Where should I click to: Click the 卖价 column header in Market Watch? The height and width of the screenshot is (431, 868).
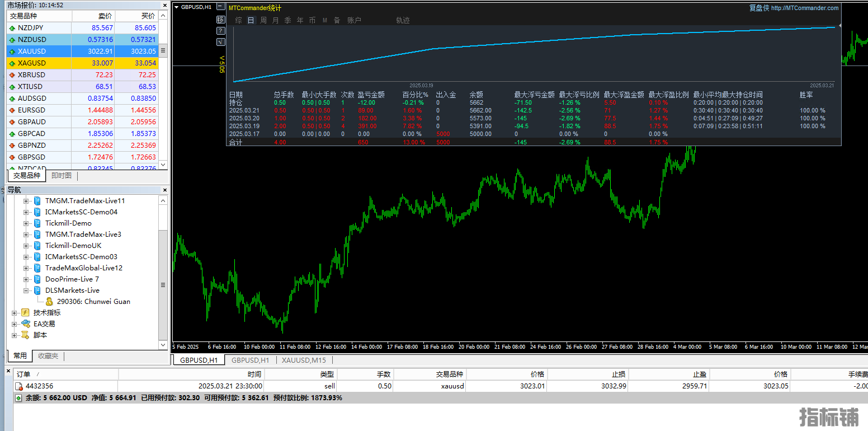pos(93,16)
